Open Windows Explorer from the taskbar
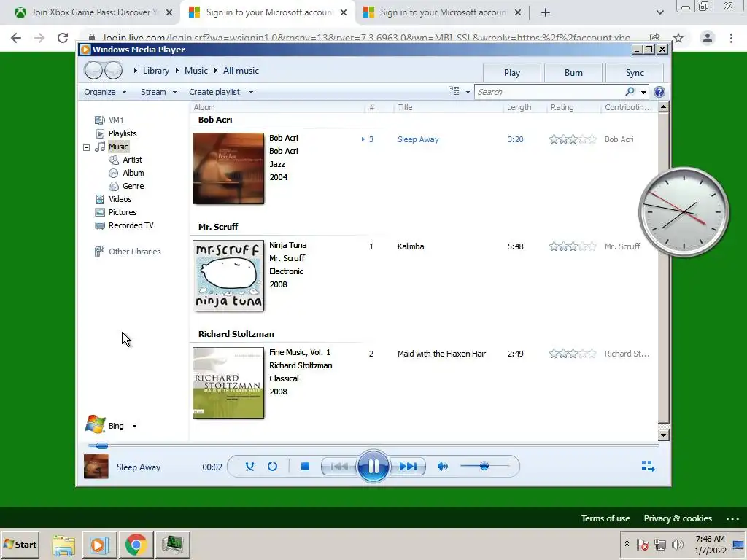This screenshot has height=560, width=747. pyautogui.click(x=63, y=544)
